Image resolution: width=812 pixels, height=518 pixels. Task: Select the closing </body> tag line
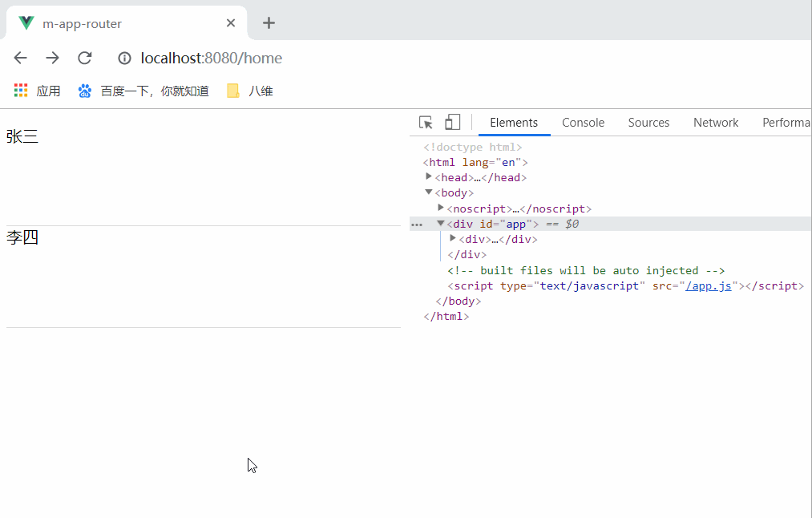pos(459,301)
